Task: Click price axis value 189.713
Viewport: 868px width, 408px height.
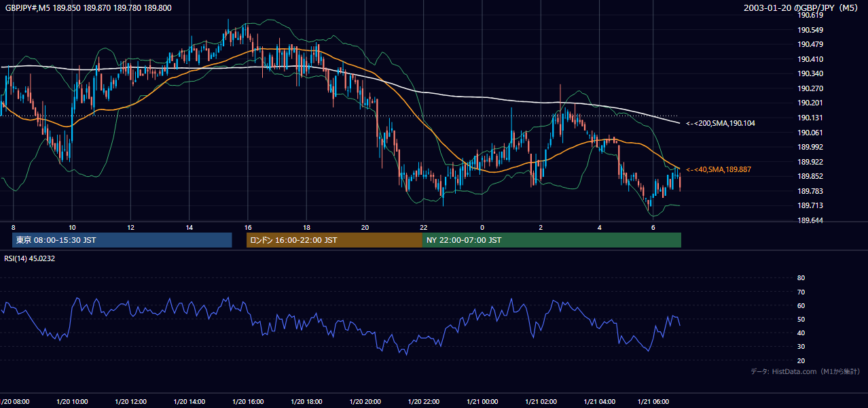Action: (811, 205)
